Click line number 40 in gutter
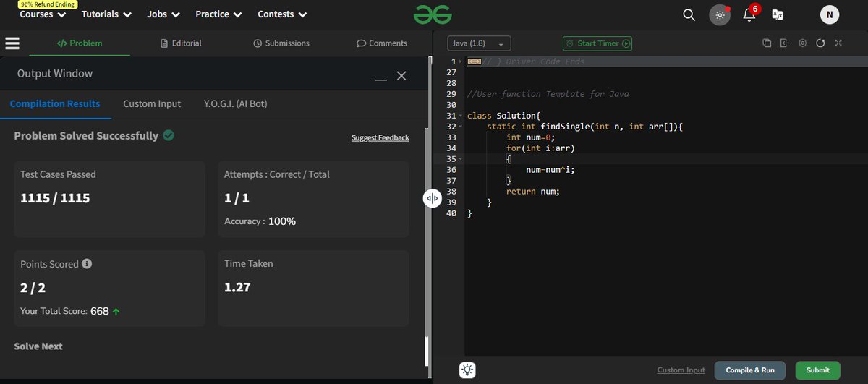The width and height of the screenshot is (868, 384). pyautogui.click(x=452, y=213)
